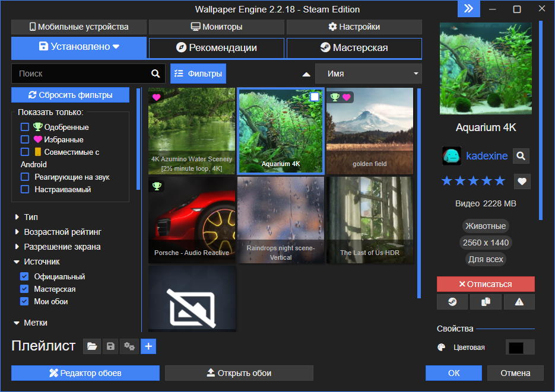This screenshot has height=392, width=555.
Task: Click Сбросить фильтры button
Action: [x=70, y=95]
